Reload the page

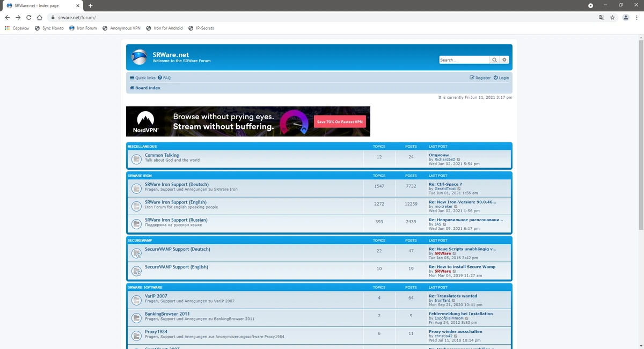[29, 17]
